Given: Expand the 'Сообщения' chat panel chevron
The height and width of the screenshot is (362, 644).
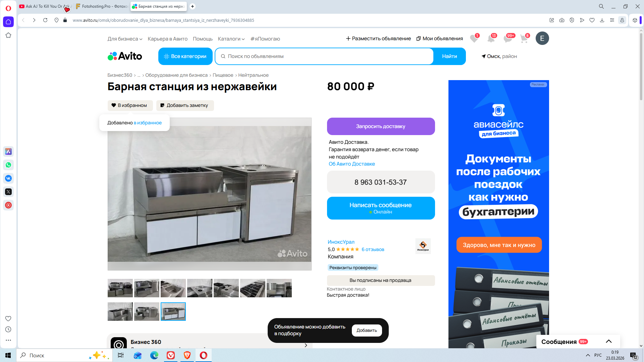Looking at the screenshot, I should [x=608, y=342].
